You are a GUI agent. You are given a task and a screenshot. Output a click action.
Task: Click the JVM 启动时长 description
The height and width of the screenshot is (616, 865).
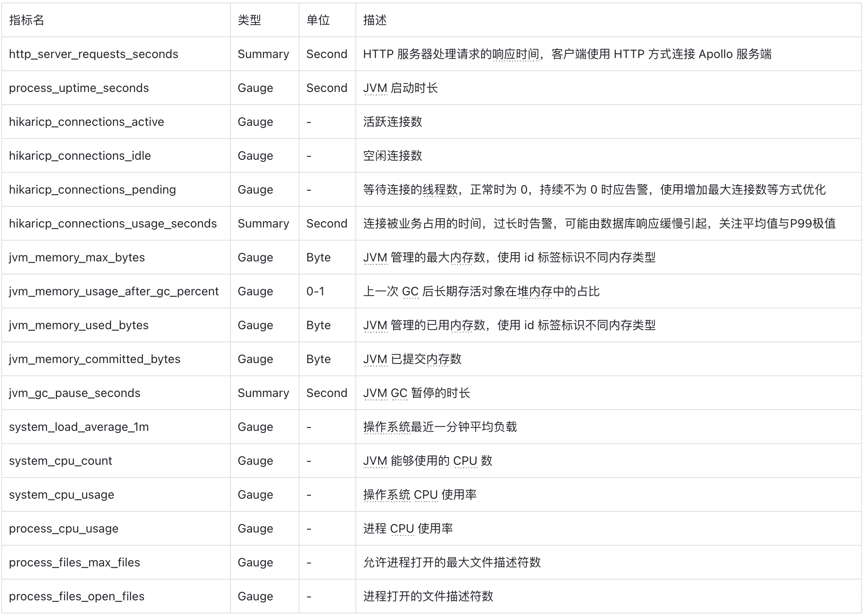point(400,88)
